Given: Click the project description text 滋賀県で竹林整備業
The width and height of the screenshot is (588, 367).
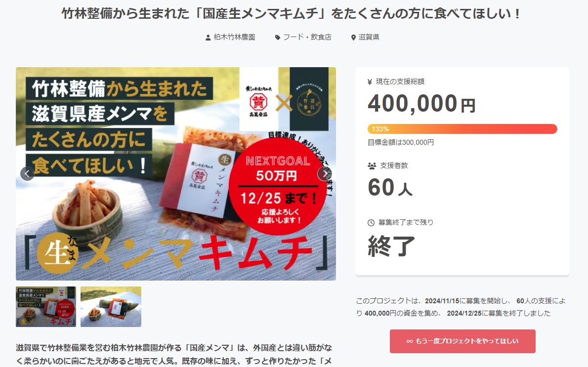Looking at the screenshot, I should click(x=174, y=354).
